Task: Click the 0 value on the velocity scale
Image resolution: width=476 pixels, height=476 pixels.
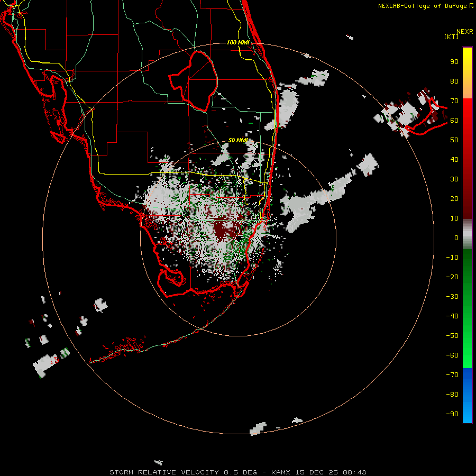Action: (456, 238)
